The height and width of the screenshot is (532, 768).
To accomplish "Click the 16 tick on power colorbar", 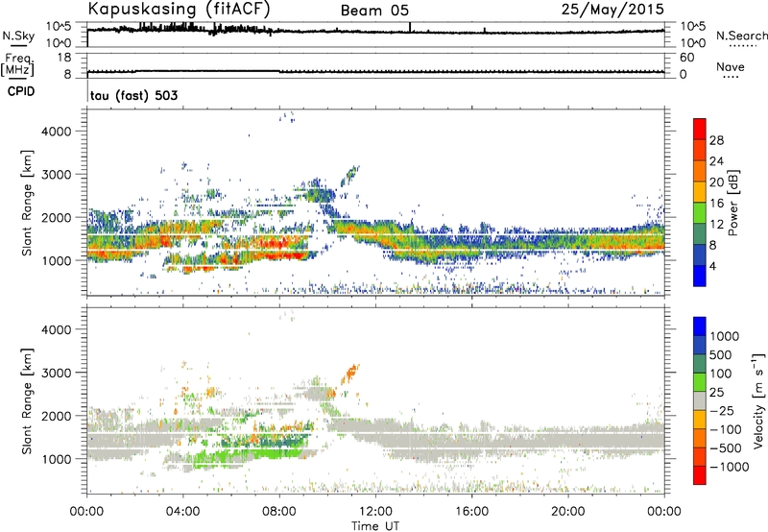I will point(716,204).
